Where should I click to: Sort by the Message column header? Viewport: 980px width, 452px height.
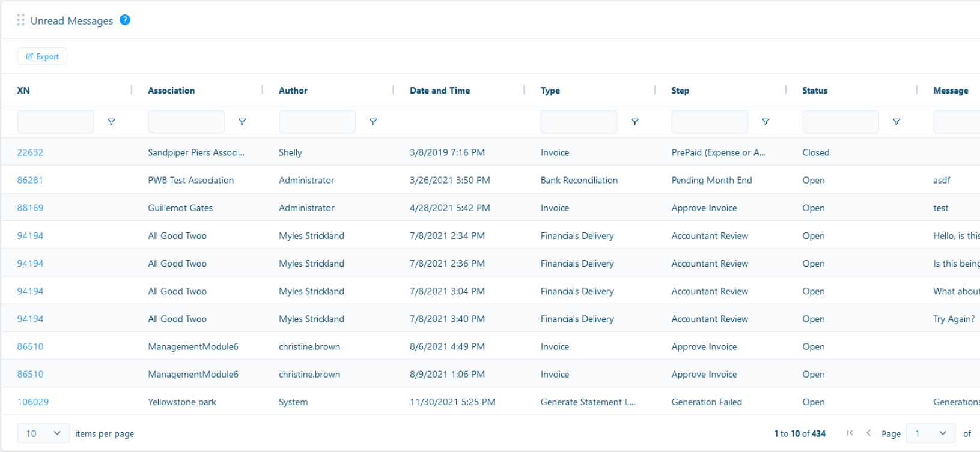click(x=951, y=91)
